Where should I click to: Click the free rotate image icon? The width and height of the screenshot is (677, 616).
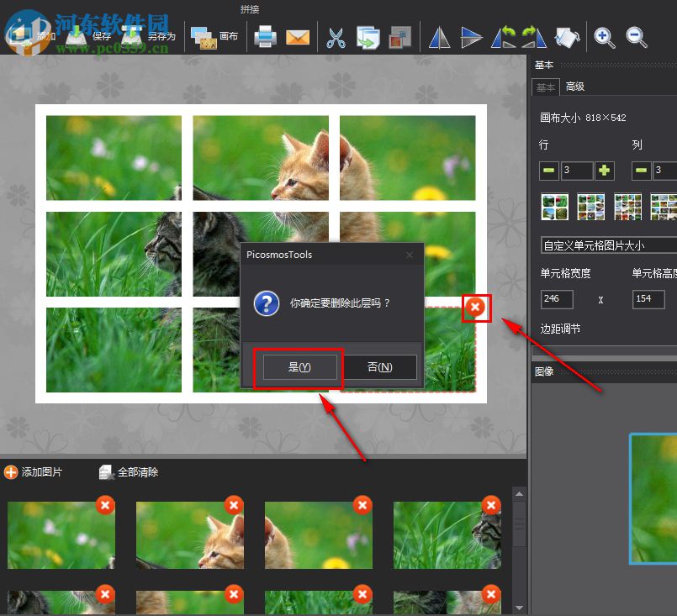click(567, 38)
